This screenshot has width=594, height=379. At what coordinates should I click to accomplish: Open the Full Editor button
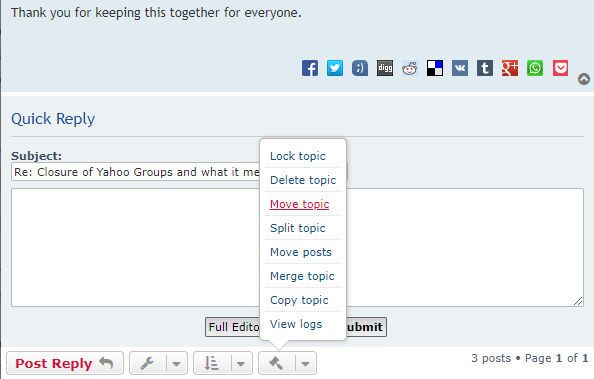[233, 327]
